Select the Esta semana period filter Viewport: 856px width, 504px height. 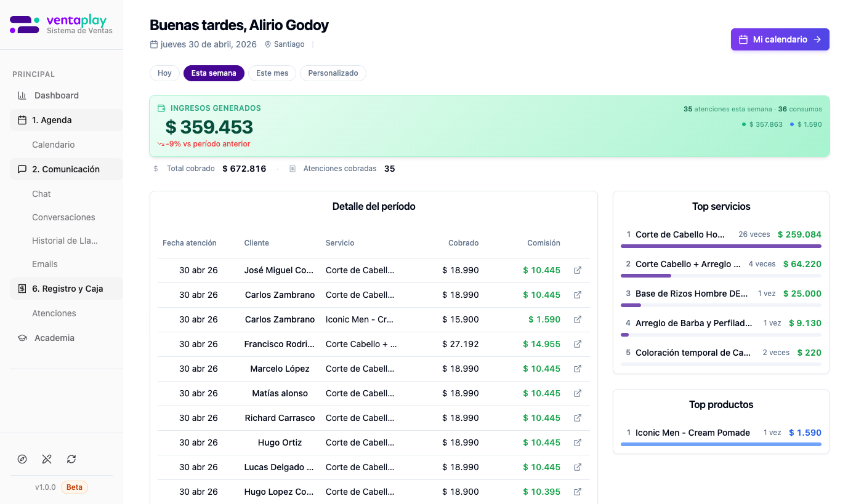coord(214,73)
